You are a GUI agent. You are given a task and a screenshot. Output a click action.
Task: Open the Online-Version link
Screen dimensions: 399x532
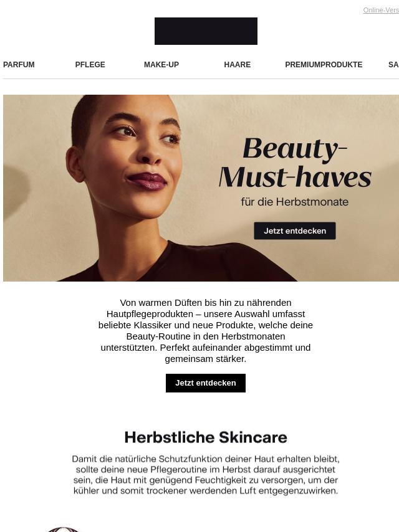click(x=381, y=10)
